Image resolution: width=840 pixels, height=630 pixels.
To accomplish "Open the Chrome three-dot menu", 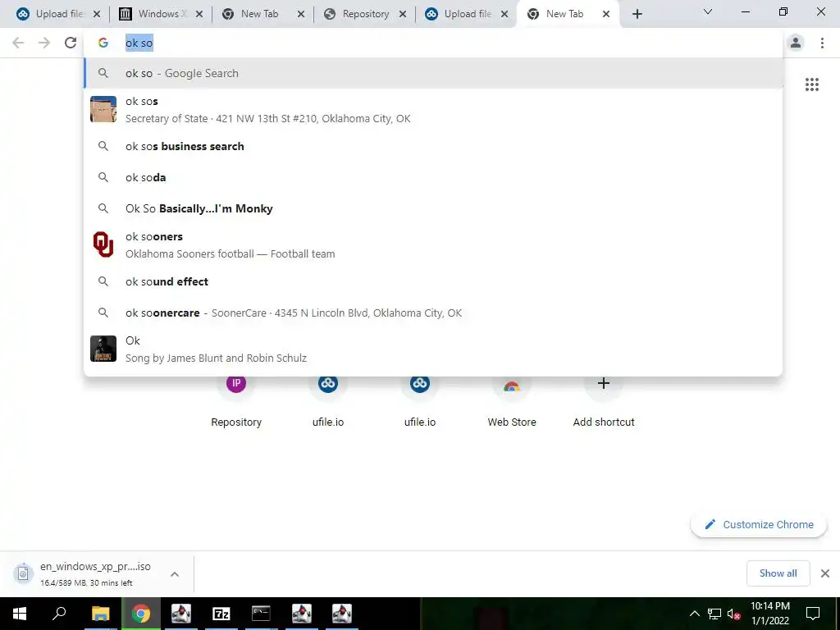I will click(822, 43).
